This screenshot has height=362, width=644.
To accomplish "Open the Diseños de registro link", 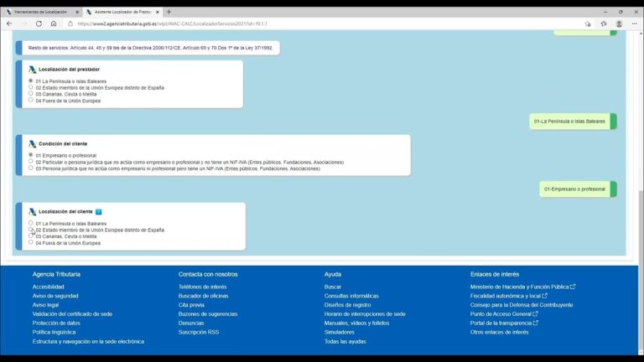I will point(347,304).
